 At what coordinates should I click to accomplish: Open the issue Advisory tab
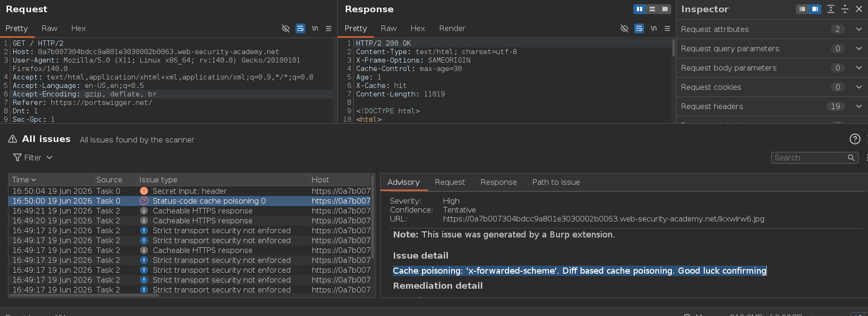pos(404,182)
